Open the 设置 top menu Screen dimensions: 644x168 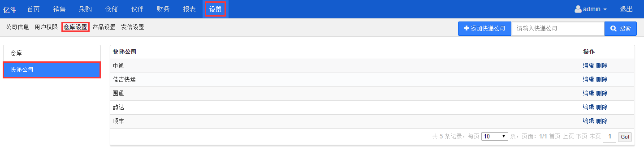pyautogui.click(x=215, y=9)
